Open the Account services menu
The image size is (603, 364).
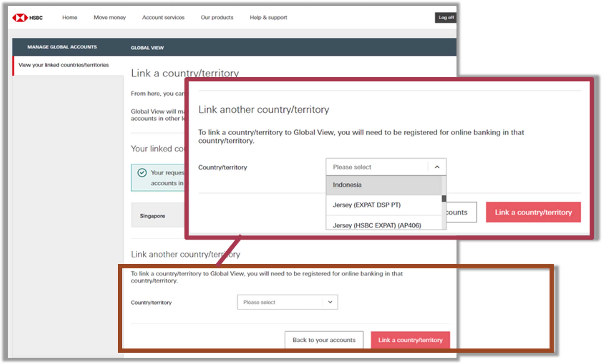[163, 17]
